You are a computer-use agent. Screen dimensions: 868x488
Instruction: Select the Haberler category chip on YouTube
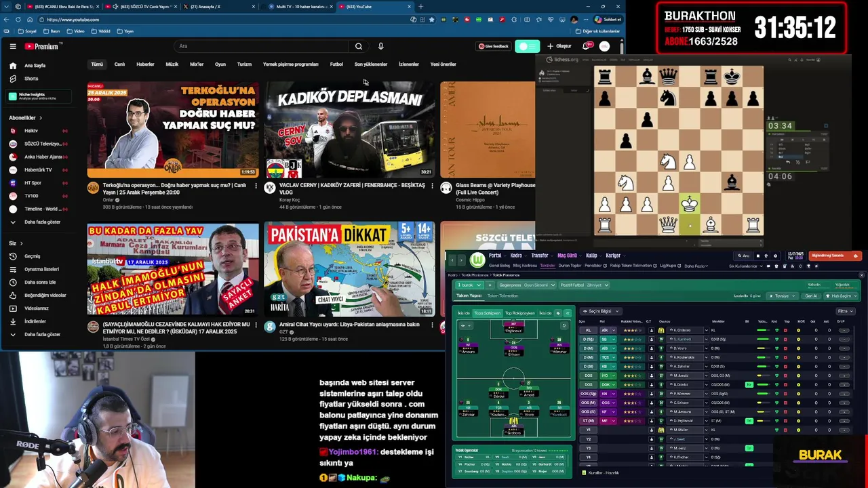(x=145, y=64)
